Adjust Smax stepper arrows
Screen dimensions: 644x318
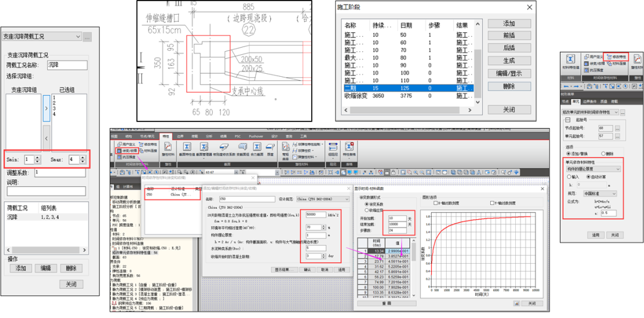click(83, 159)
